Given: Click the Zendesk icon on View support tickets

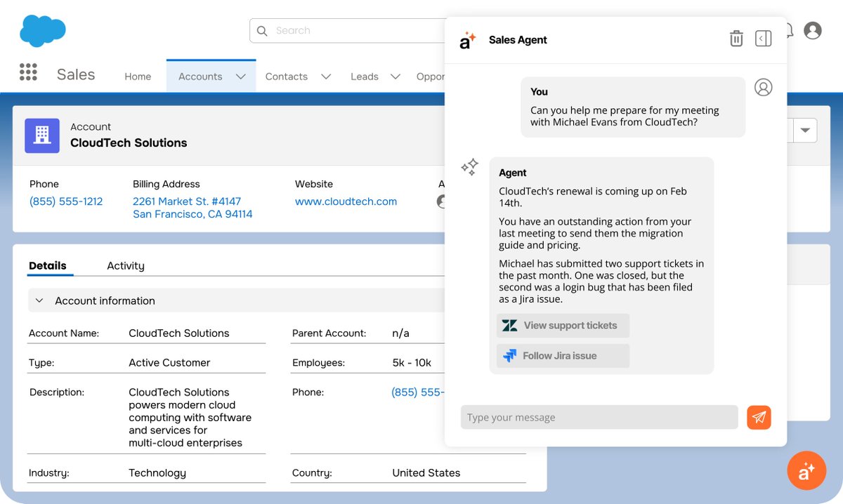Looking at the screenshot, I should click(510, 326).
